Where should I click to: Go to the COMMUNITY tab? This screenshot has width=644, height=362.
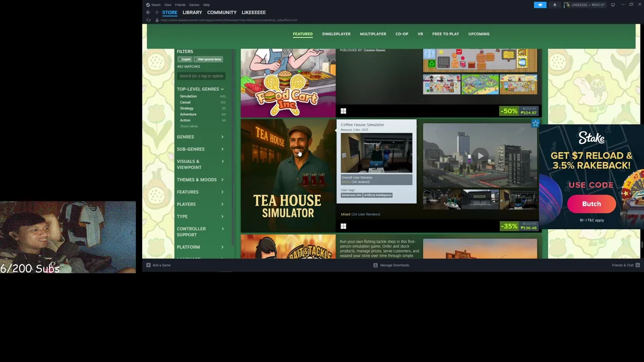(221, 12)
